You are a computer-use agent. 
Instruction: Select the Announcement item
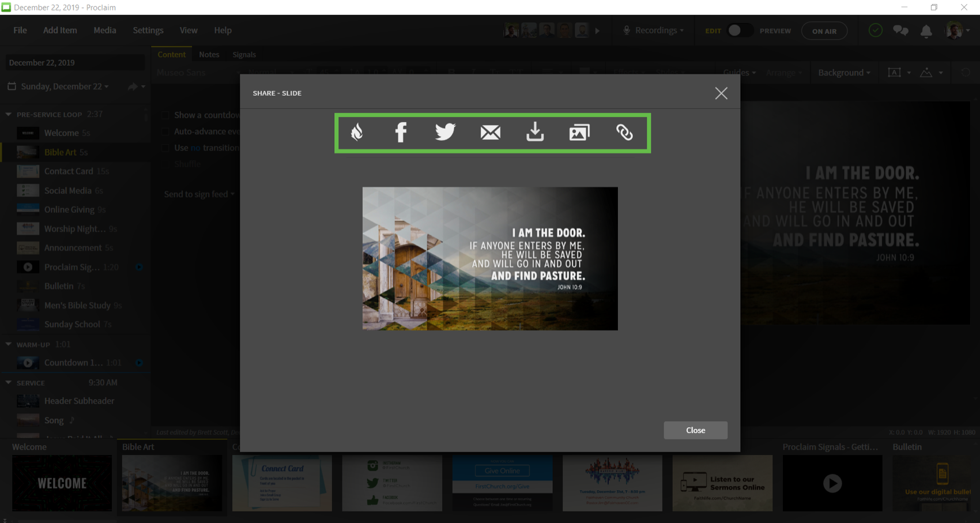75,248
